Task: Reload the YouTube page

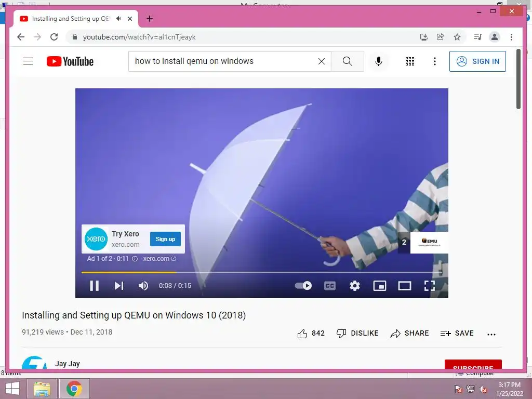Action: pos(54,37)
